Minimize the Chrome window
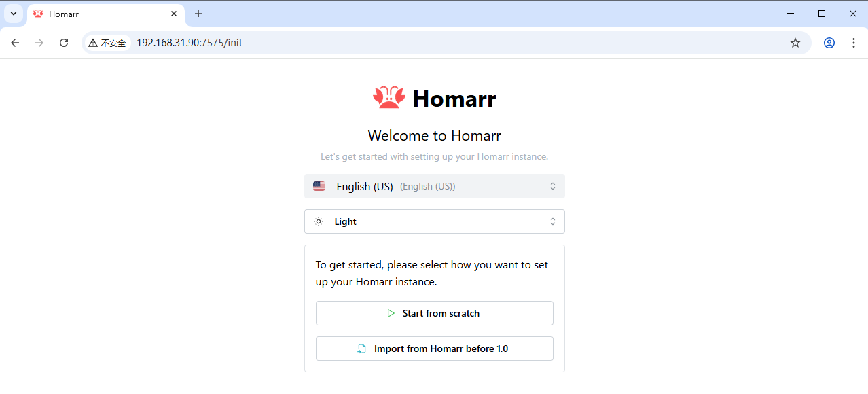Screen dimensions: 868x394 pos(791,14)
